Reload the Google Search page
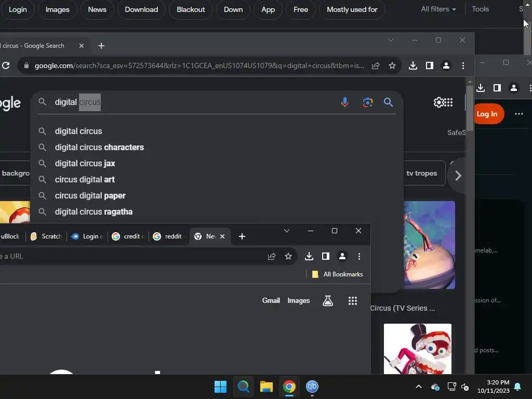This screenshot has height=399, width=532. point(6,65)
